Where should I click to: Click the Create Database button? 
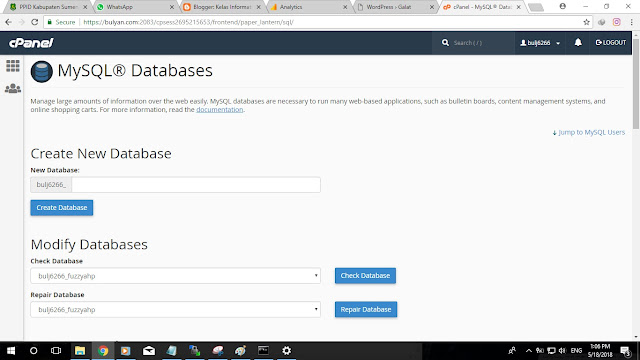[62, 208]
